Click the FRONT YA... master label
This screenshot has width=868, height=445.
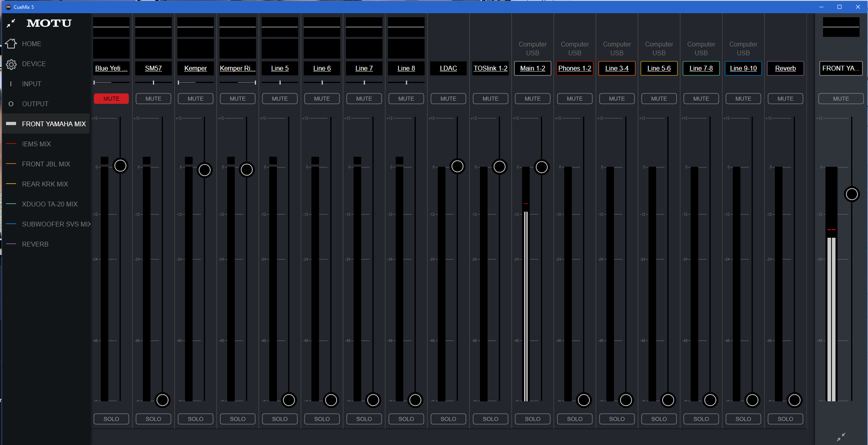[841, 68]
